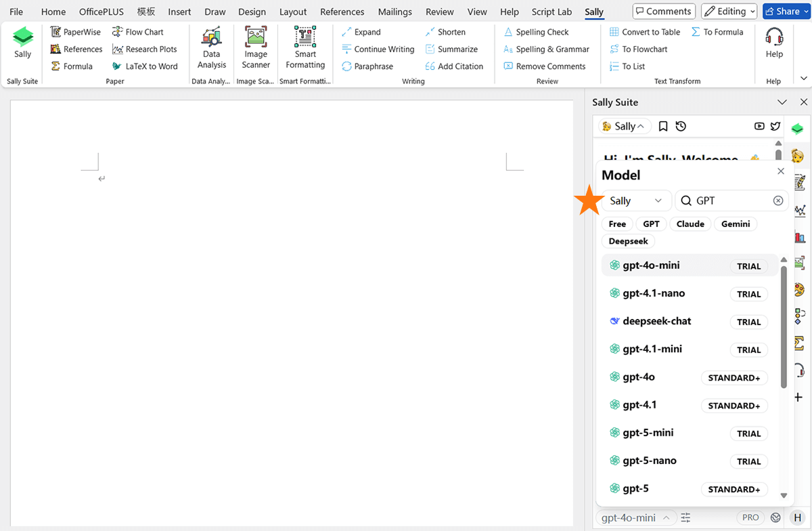Run Spelling Check
812x531 pixels.
(x=536, y=32)
